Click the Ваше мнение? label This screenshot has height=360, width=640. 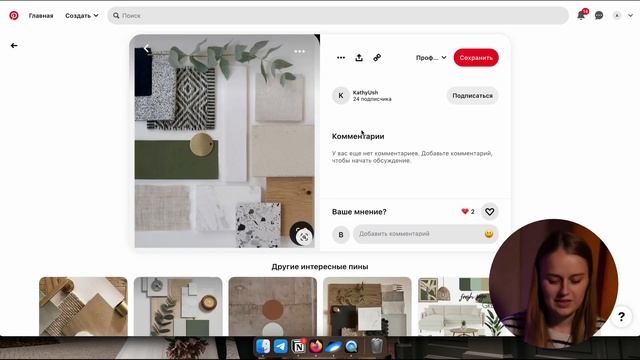[x=359, y=212]
